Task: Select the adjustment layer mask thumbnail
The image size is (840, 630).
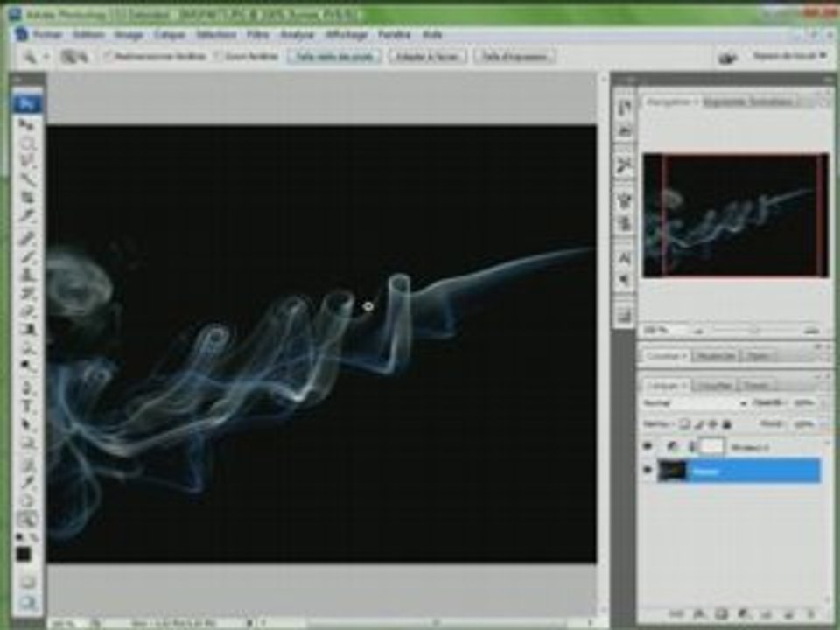Action: 712,445
